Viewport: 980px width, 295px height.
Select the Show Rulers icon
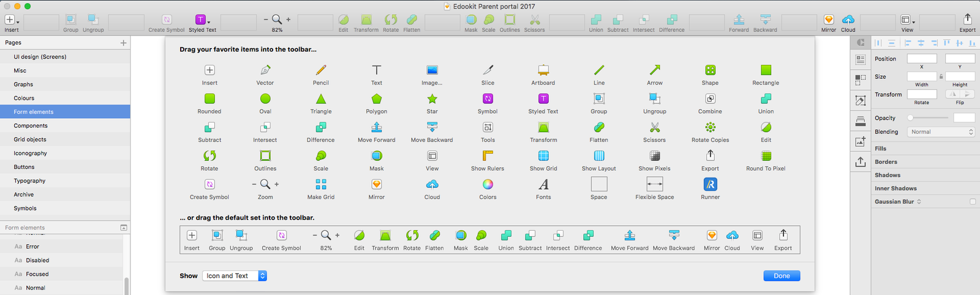(x=488, y=156)
